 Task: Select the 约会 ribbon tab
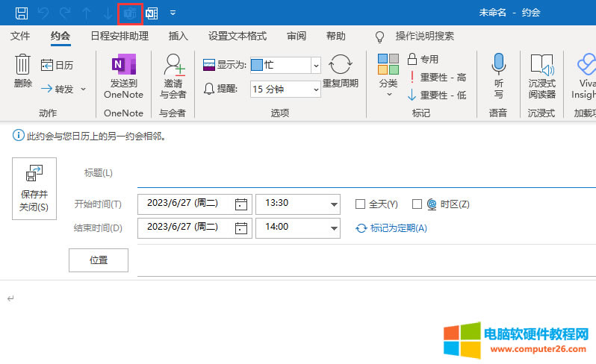coord(60,36)
